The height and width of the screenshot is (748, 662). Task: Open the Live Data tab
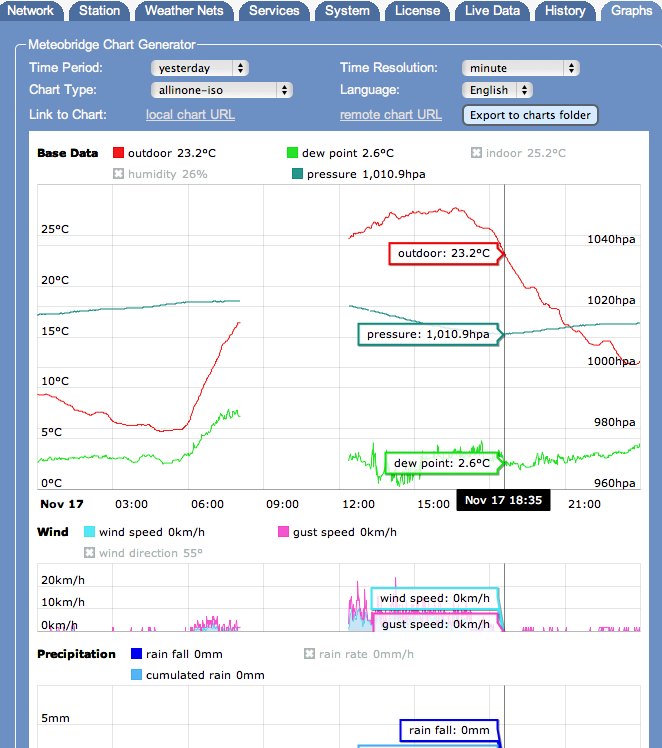492,10
